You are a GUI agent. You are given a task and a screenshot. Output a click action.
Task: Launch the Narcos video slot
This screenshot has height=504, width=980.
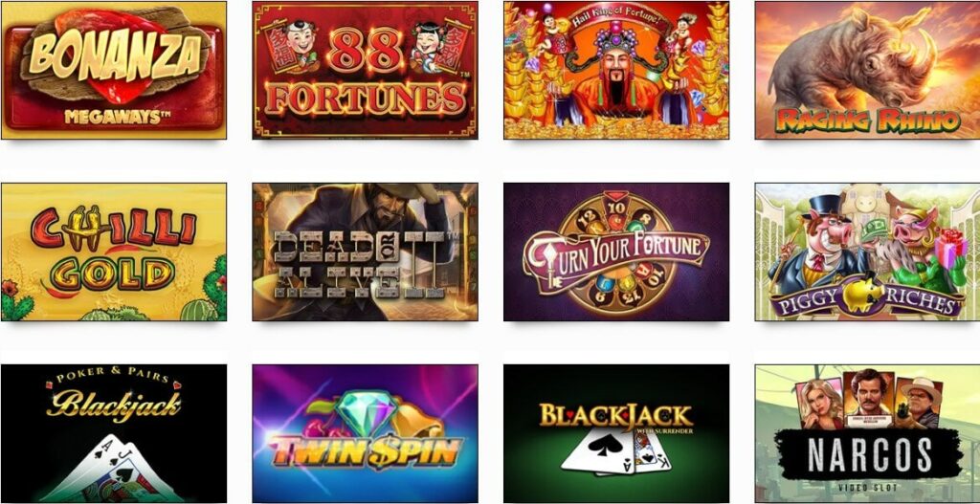click(x=867, y=433)
